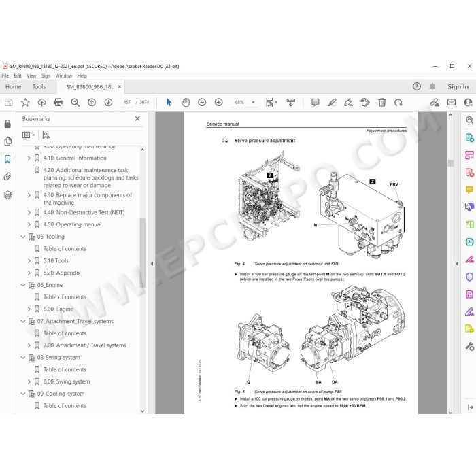Go to the next page with the down arrow
Screen dimensions: 476x476
click(x=108, y=102)
